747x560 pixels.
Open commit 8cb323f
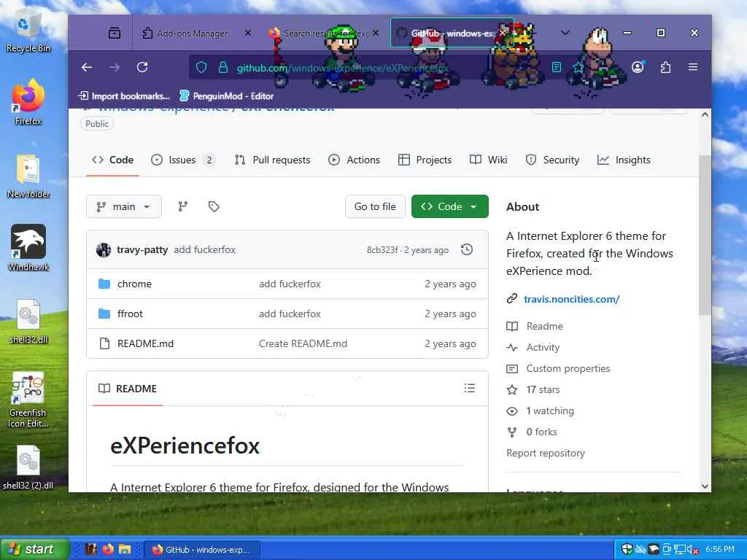pos(382,250)
